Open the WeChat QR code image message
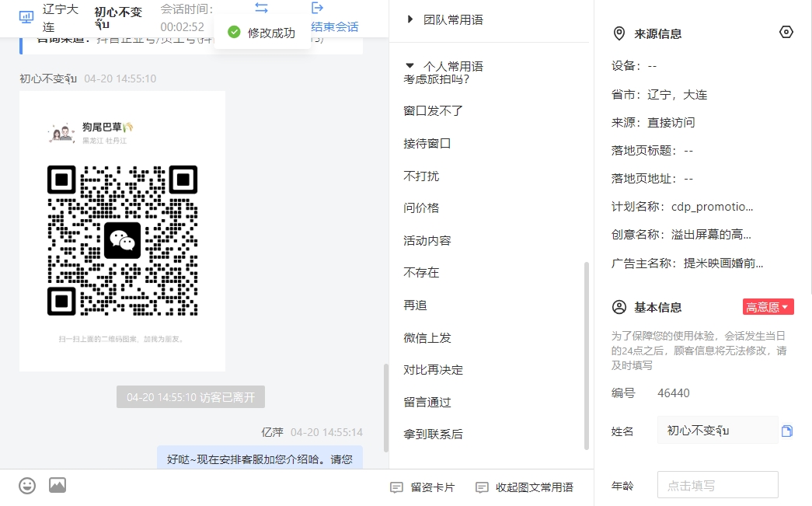The image size is (812, 506). pyautogui.click(x=122, y=231)
